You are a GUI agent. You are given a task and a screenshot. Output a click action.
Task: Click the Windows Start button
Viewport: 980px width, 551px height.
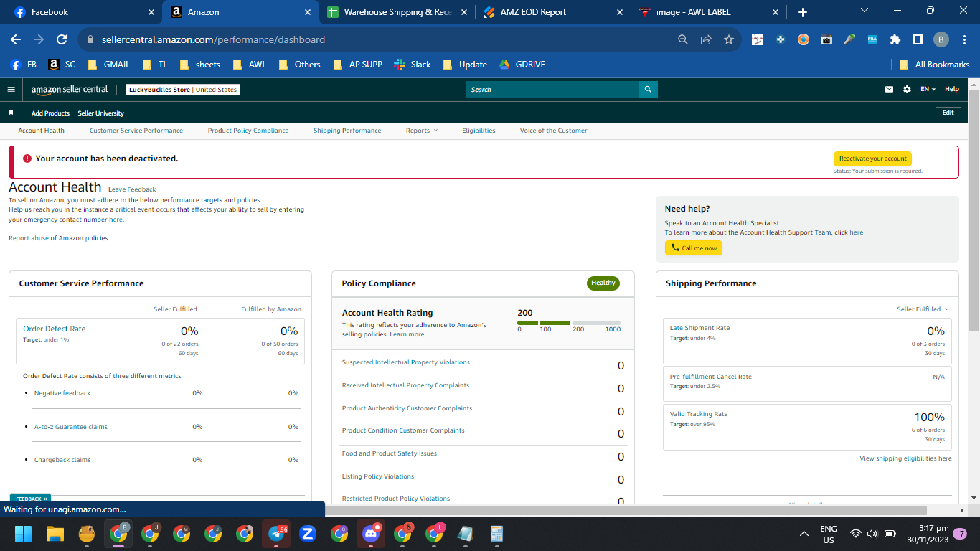click(24, 534)
